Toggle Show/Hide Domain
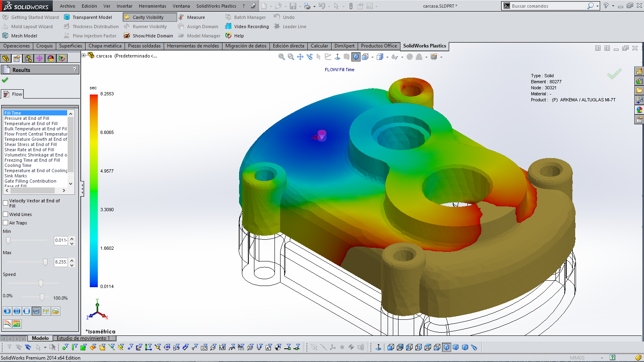 tap(148, 36)
